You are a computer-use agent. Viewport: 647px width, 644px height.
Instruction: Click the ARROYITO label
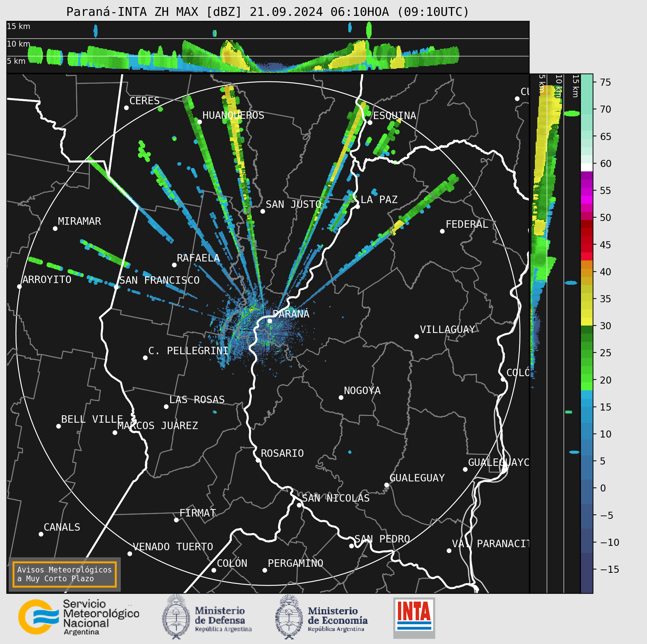pos(47,280)
